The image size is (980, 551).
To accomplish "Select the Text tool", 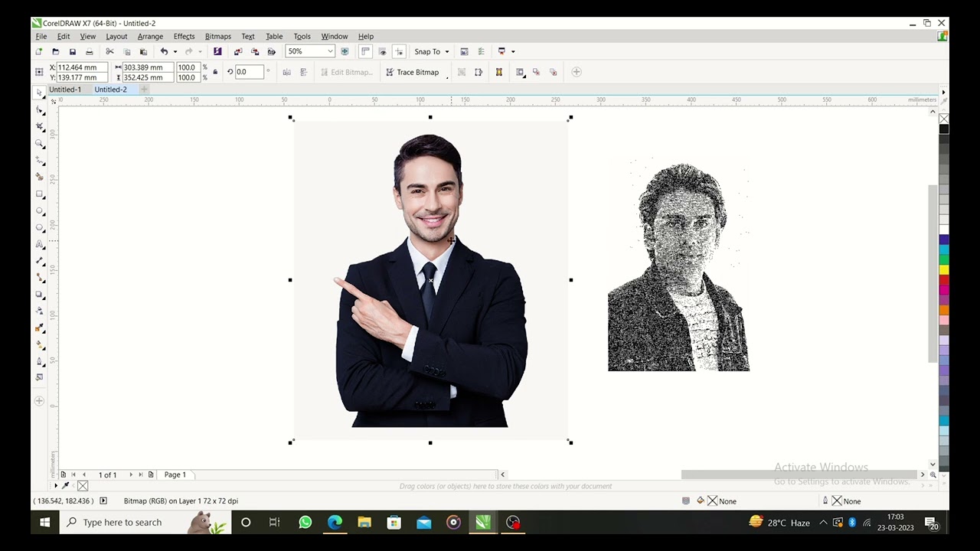I will tap(40, 244).
